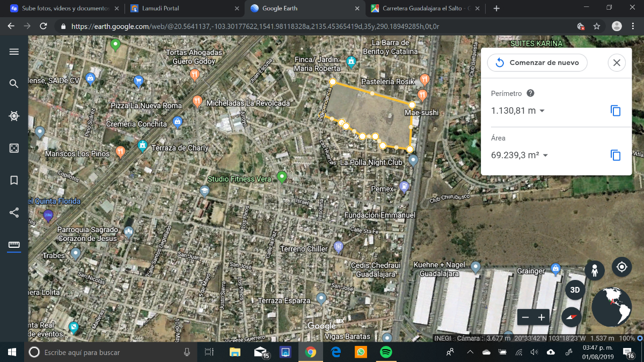644x362 pixels.
Task: Click the Mariscos Los Pinos restaurant pin
Action: tap(120, 152)
